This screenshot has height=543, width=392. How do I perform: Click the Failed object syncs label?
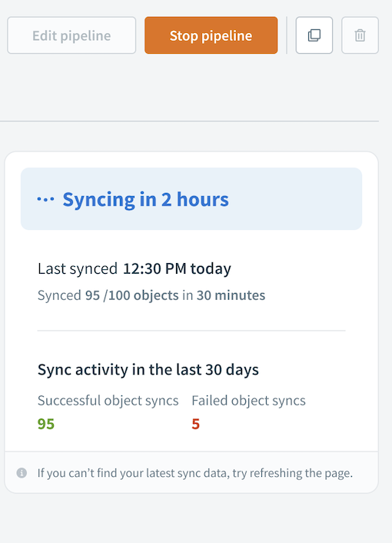pyautogui.click(x=248, y=401)
